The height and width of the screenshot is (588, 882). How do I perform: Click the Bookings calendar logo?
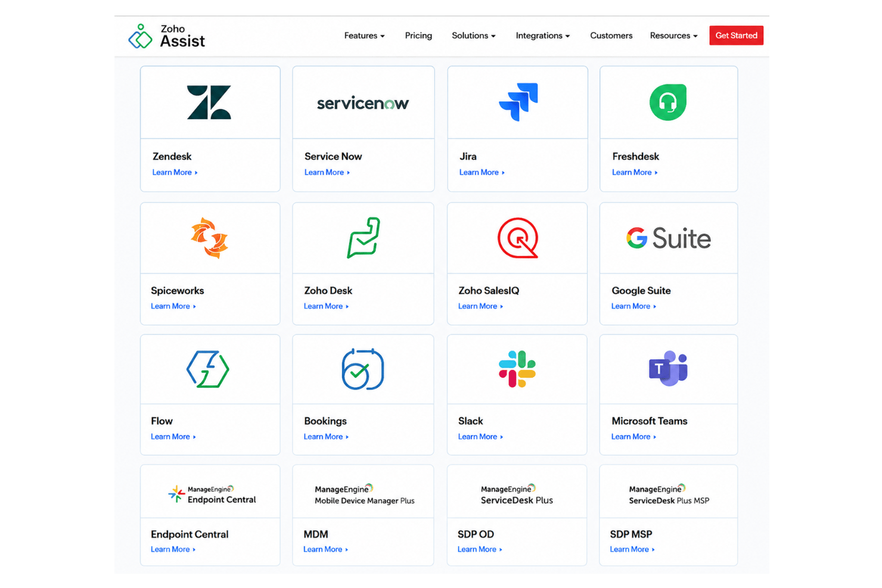pos(363,369)
